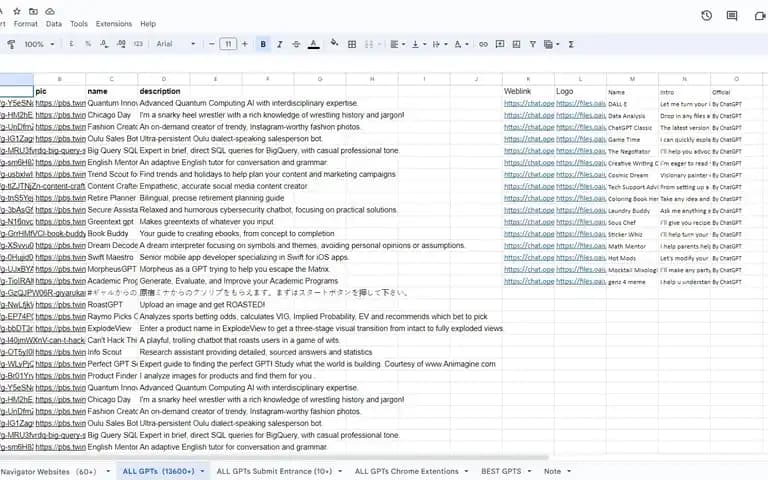Open the comments panel icon

click(732, 16)
